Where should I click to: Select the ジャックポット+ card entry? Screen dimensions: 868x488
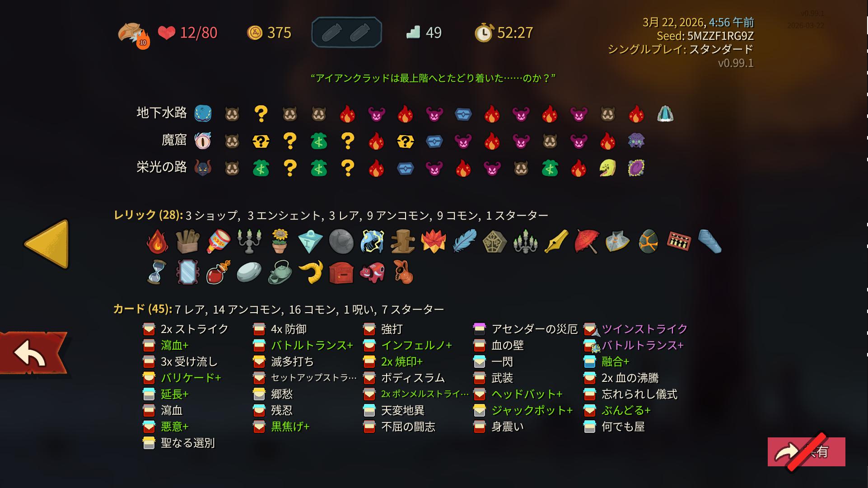tap(523, 410)
